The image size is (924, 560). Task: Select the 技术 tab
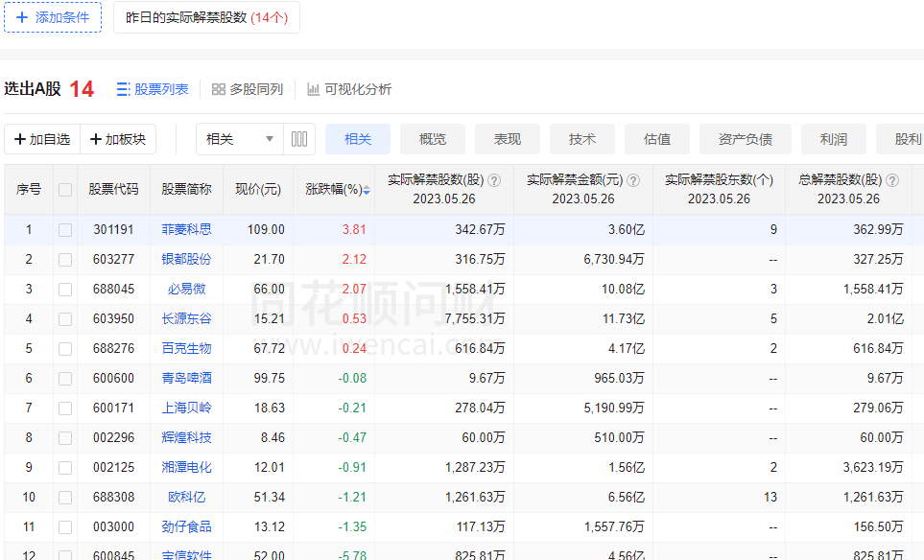[x=582, y=139]
